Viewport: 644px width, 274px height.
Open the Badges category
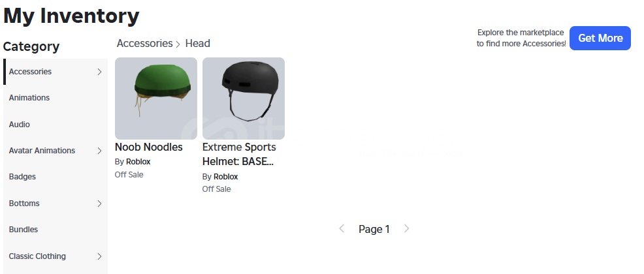pyautogui.click(x=22, y=177)
